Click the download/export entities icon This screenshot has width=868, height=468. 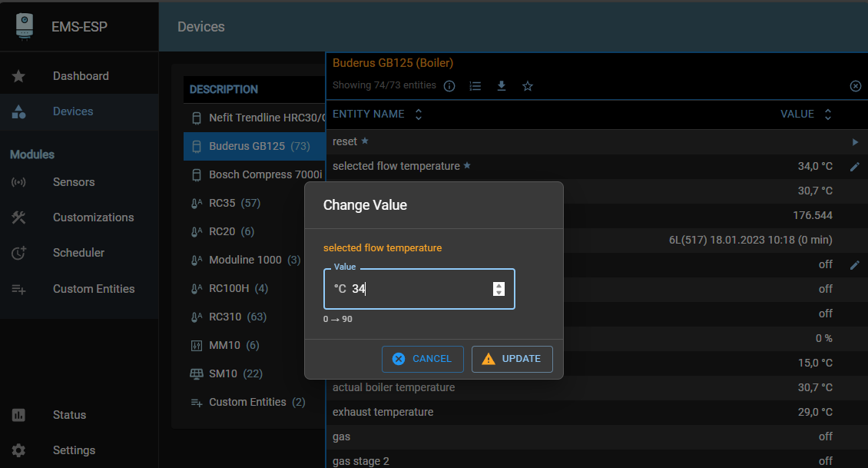tap(502, 86)
